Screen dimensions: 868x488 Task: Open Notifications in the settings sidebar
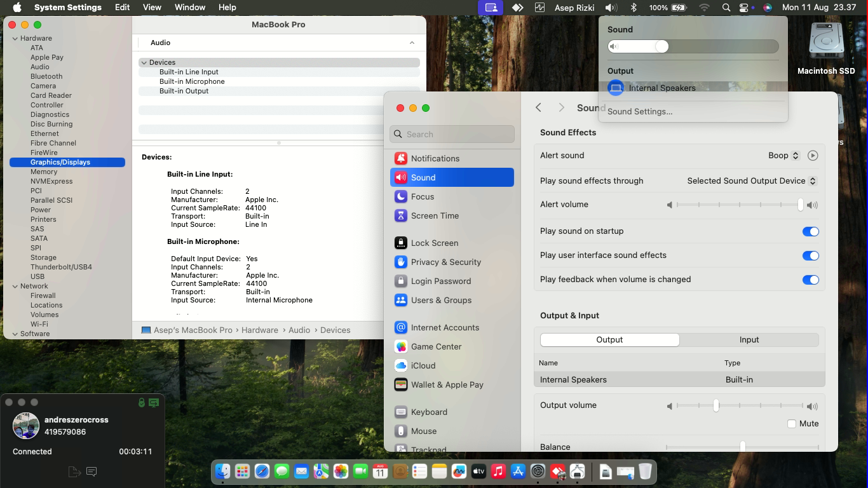coord(435,158)
